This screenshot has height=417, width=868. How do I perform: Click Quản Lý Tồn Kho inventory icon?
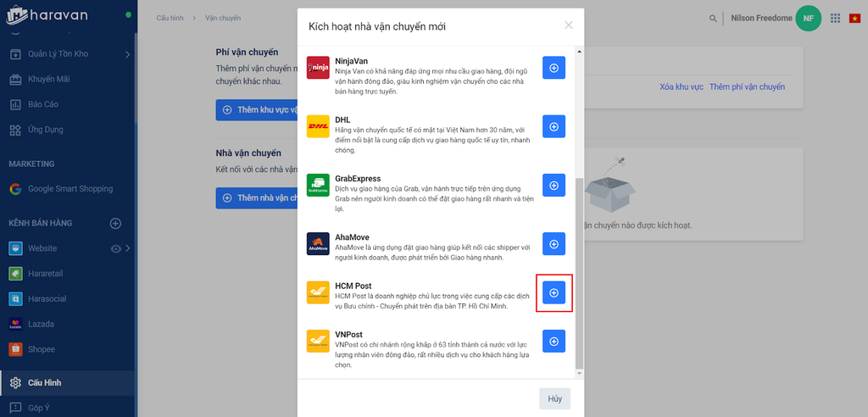[x=15, y=53]
